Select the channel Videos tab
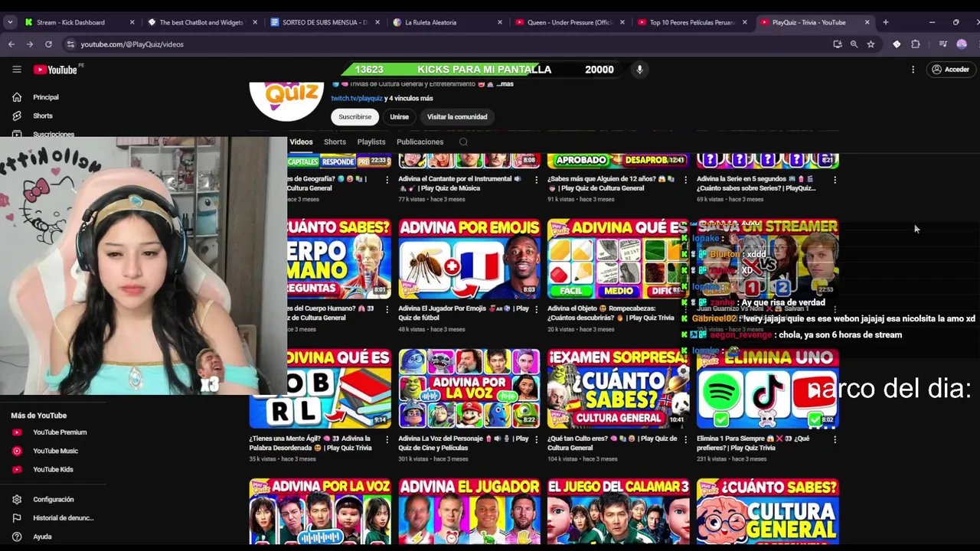 (301, 142)
